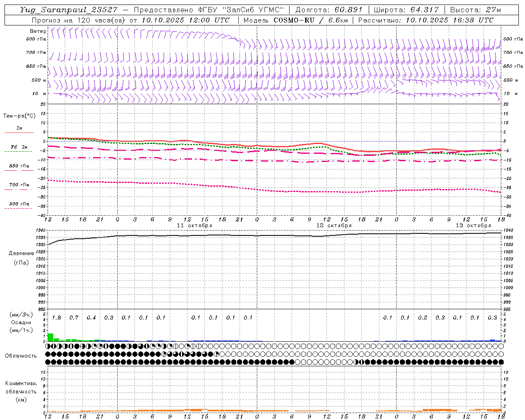Click the 11 октября date label
The width and height of the screenshot is (525, 420).
pyautogui.click(x=194, y=226)
